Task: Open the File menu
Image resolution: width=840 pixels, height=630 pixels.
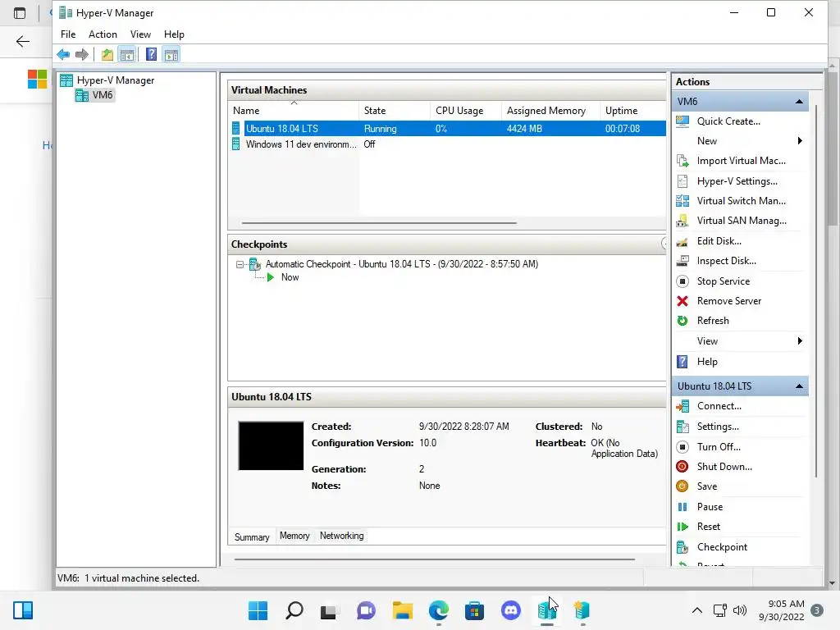Action: point(68,34)
